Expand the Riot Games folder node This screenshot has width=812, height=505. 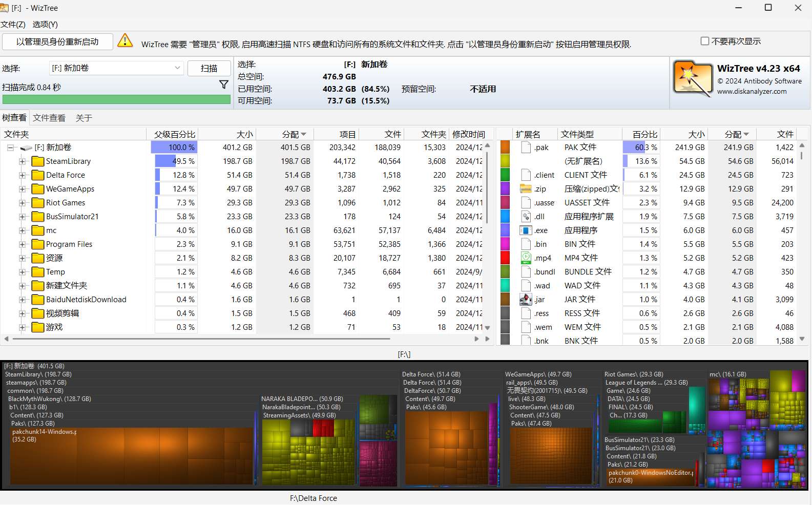point(23,203)
